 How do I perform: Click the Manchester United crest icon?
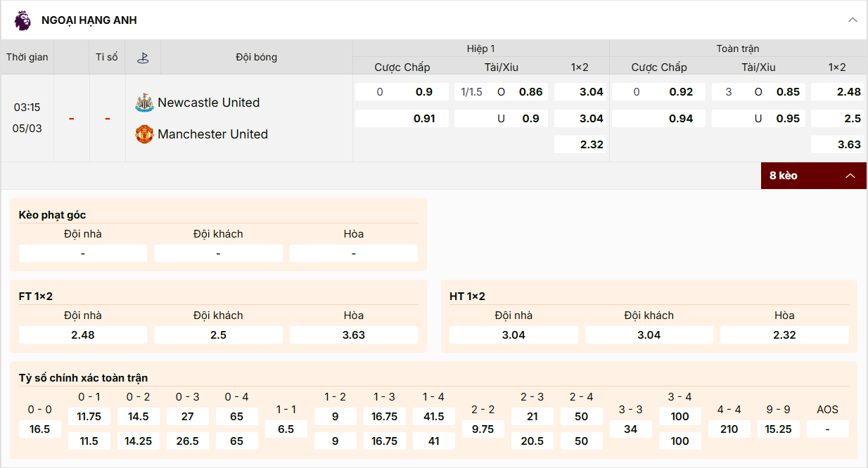tap(144, 134)
